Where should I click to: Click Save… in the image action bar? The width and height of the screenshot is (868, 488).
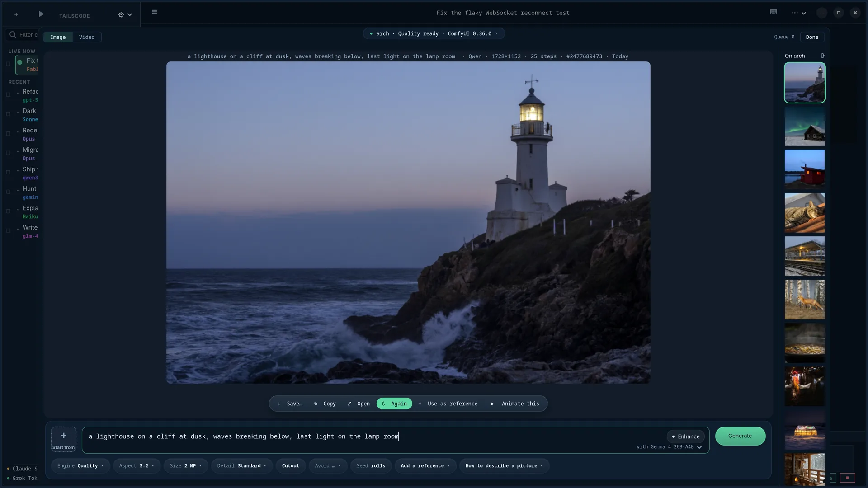point(290,404)
